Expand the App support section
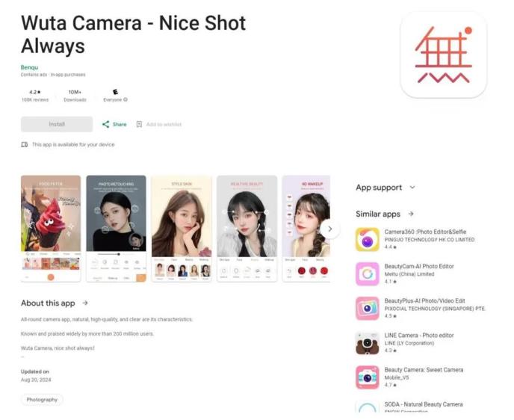Image resolution: width=514 pixels, height=420 pixels. 412,188
